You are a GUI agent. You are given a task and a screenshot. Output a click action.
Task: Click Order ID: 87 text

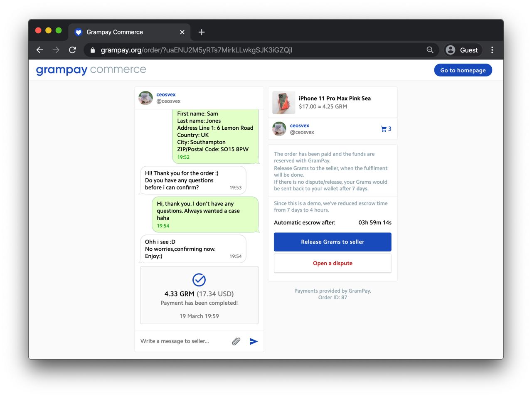tap(332, 297)
